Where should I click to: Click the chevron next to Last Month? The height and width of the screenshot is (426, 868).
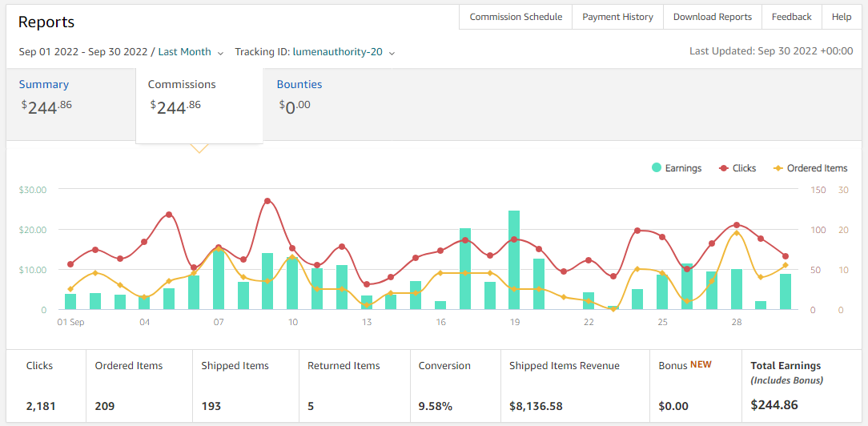point(220,53)
